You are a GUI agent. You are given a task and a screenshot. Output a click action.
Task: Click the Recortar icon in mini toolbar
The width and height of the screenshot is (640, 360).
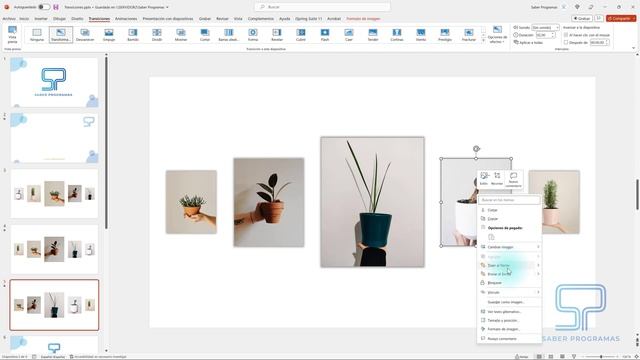(x=497, y=179)
